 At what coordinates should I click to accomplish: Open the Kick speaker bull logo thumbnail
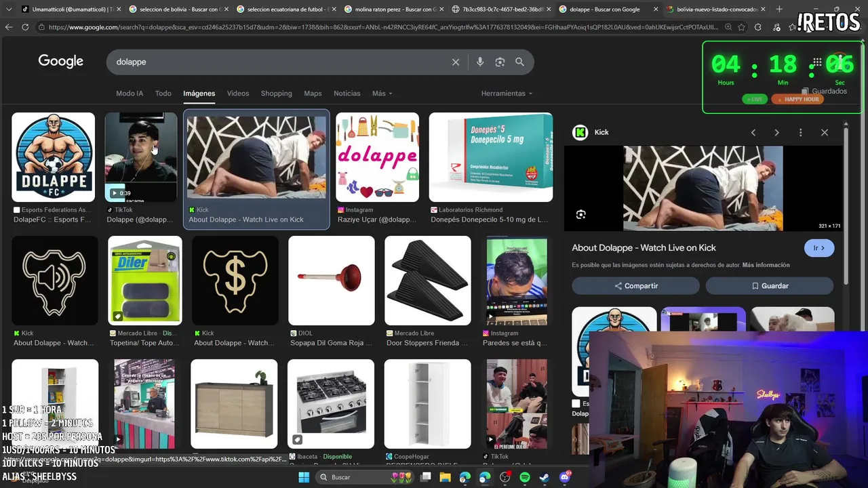pos(54,281)
